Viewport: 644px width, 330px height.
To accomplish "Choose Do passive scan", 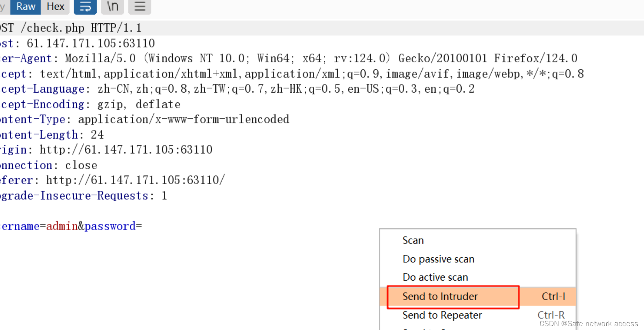I will click(x=438, y=259).
